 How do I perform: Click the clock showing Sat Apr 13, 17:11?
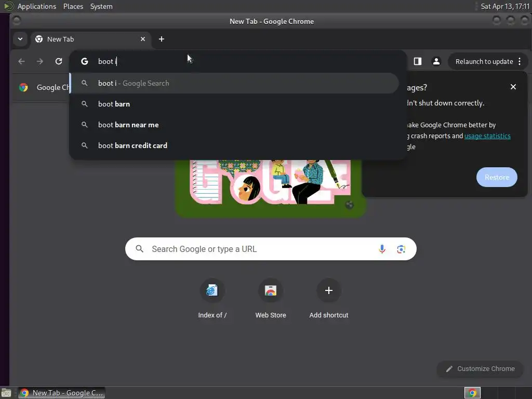pos(505,6)
